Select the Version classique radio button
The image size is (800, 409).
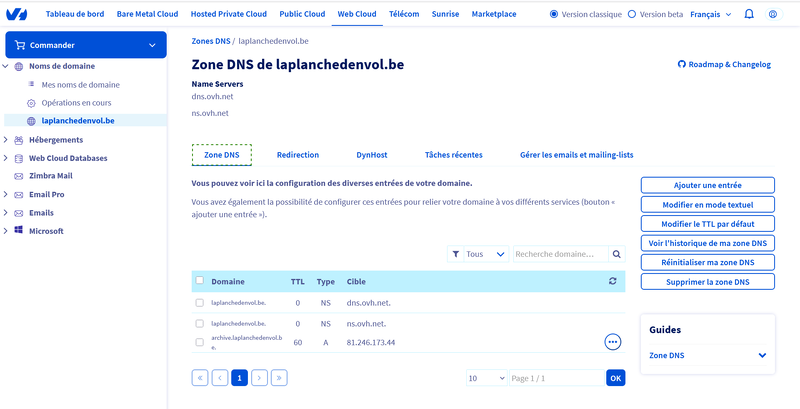coord(554,14)
